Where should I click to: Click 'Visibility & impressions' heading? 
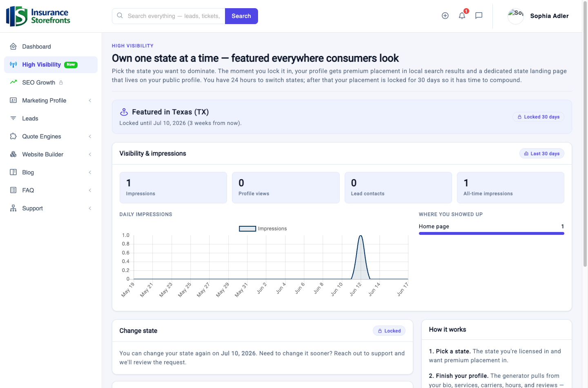pyautogui.click(x=153, y=154)
